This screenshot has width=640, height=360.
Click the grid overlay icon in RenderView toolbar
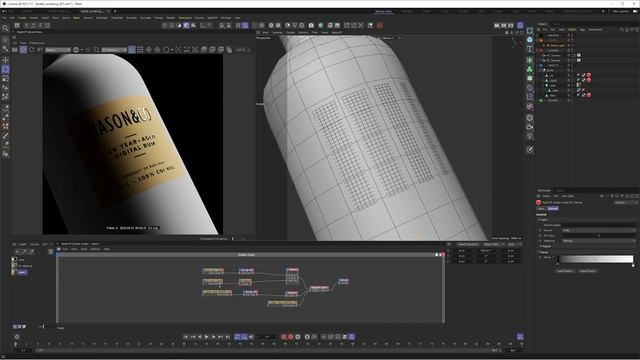(140, 50)
